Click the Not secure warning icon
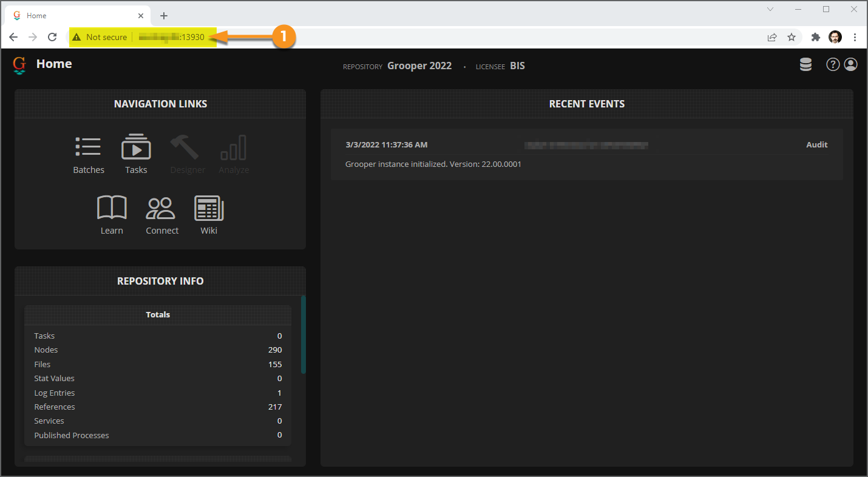 [76, 37]
